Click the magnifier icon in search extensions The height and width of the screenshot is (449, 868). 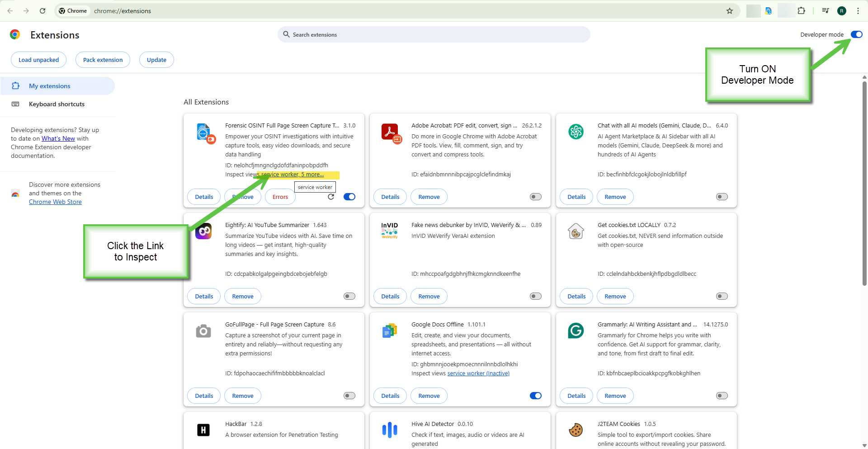286,34
